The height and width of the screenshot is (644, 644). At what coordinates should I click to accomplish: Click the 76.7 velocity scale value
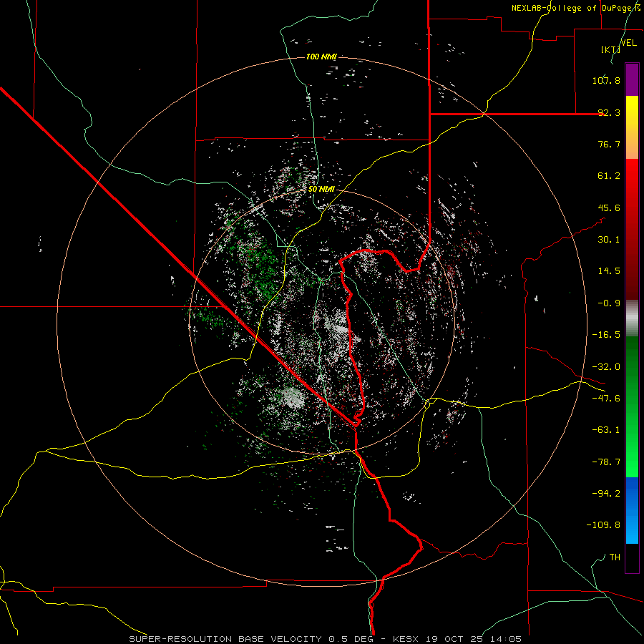tap(609, 144)
